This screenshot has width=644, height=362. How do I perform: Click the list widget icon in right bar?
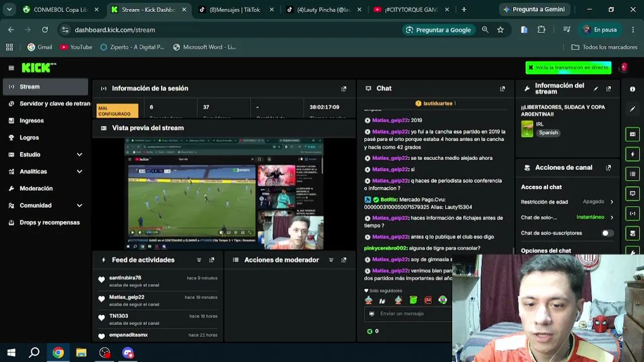tap(632, 174)
